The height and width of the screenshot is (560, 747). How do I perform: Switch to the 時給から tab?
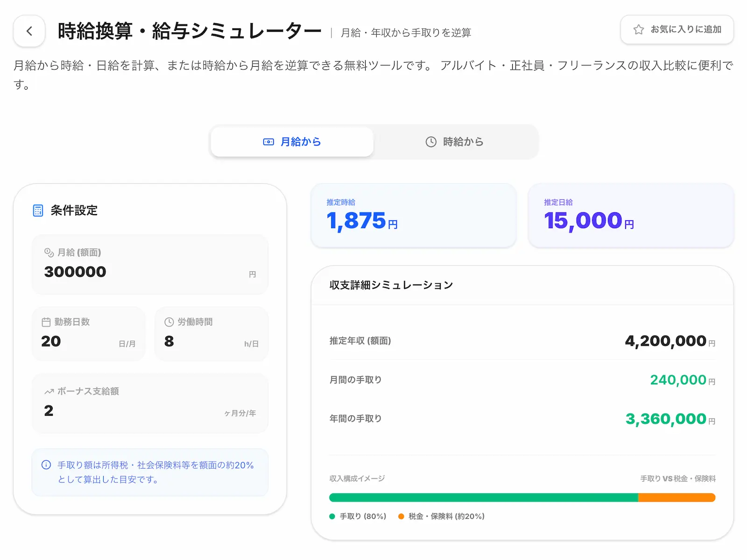(454, 142)
